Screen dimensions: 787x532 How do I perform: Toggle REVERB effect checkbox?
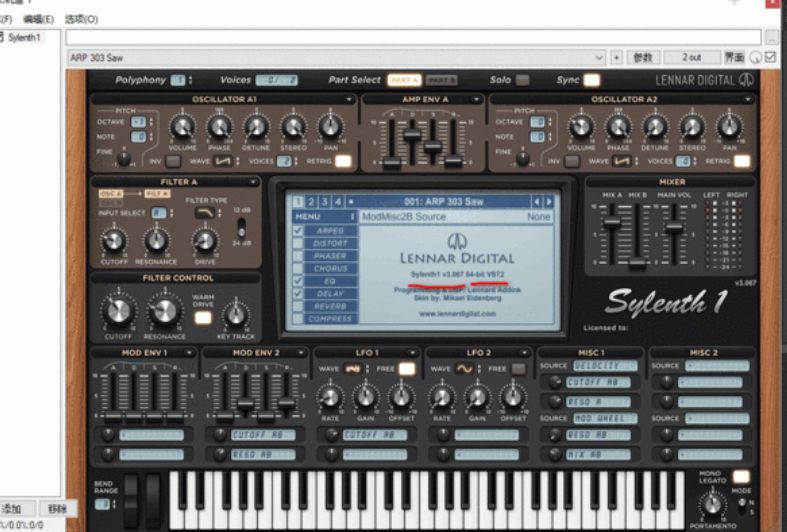(x=298, y=306)
